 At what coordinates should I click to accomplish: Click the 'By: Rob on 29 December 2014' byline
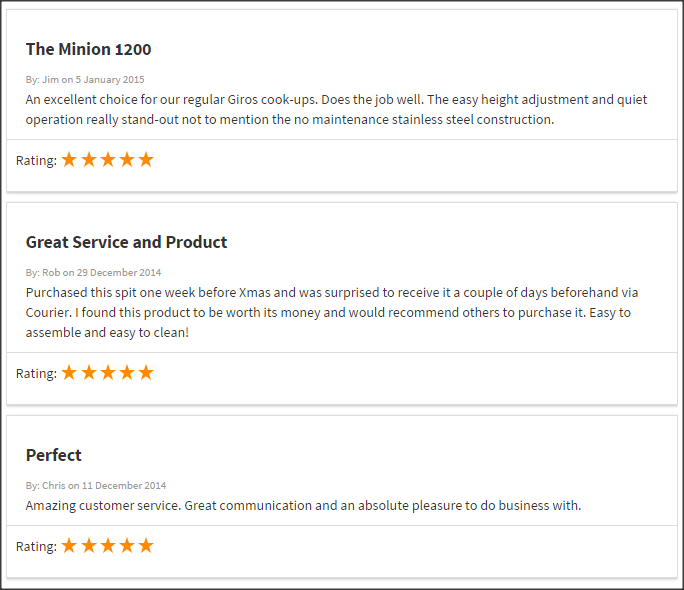(93, 272)
